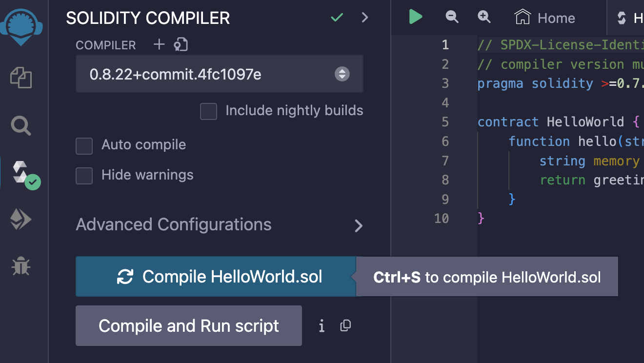Open the Deploy & Run Transactions panel
This screenshot has height=363, width=644.
21,219
